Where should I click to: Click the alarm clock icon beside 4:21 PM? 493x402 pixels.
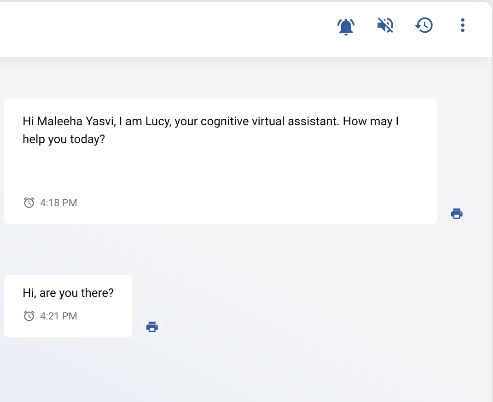tap(29, 316)
